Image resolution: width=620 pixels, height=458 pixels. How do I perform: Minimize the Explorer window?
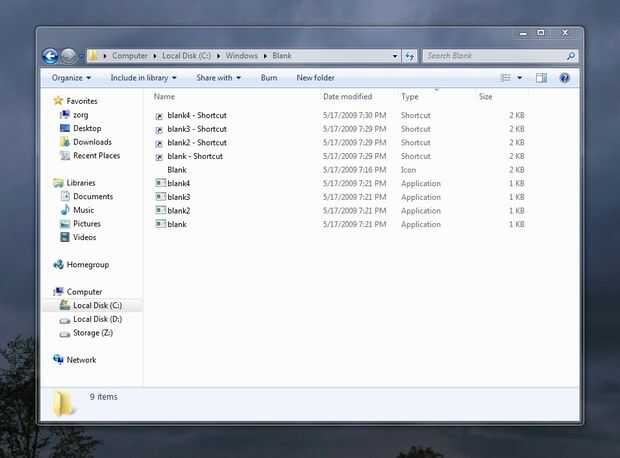click(523, 34)
